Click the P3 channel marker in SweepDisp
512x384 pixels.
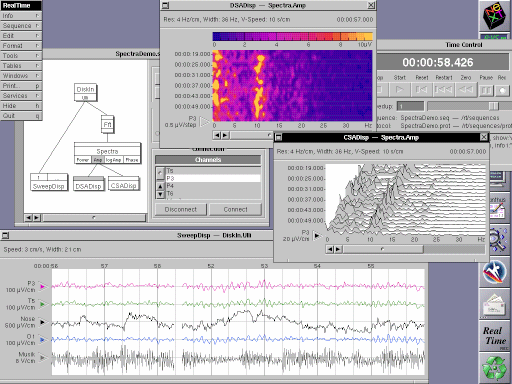[x=42, y=286]
